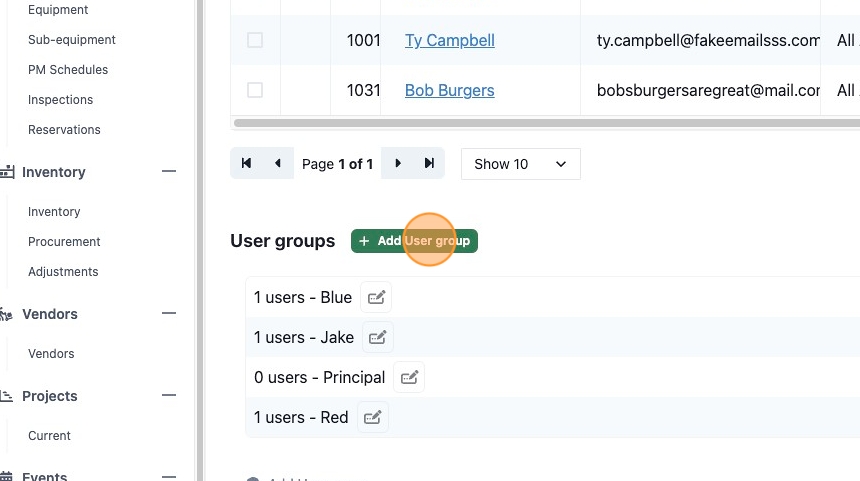Screen dimensions: 860x481
Task: Open Reservations in the sidebar
Action: point(64,130)
